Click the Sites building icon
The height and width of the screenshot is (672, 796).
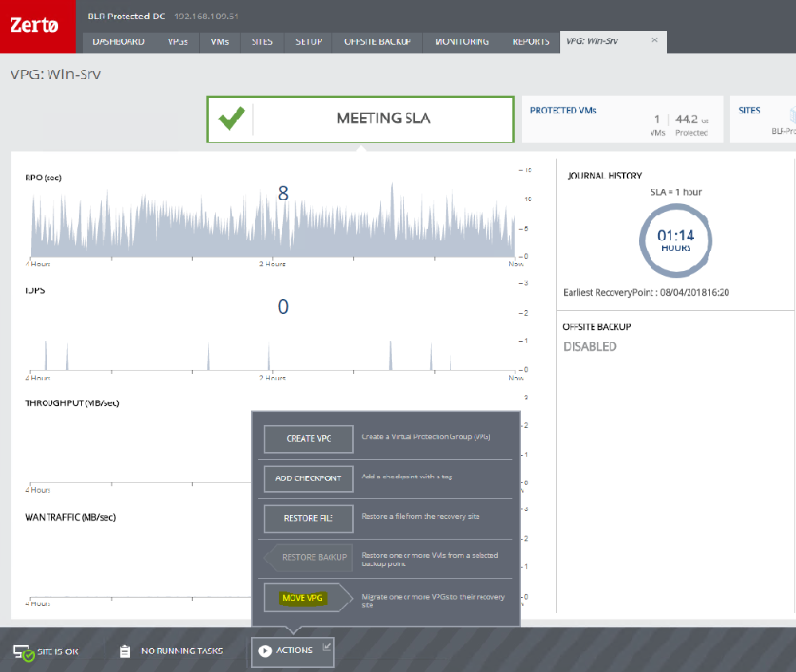(x=792, y=114)
